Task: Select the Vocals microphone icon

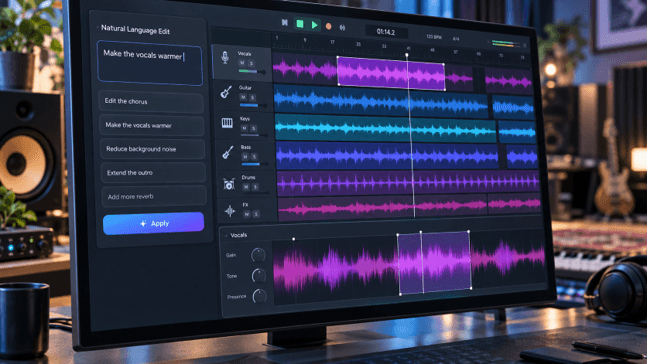Action: pyautogui.click(x=225, y=57)
